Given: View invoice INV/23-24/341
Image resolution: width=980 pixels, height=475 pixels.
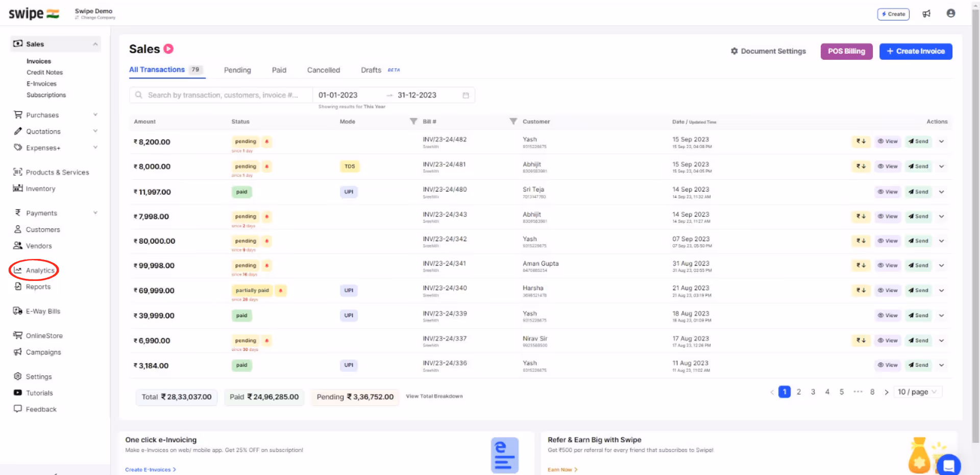Looking at the screenshot, I should click(888, 266).
